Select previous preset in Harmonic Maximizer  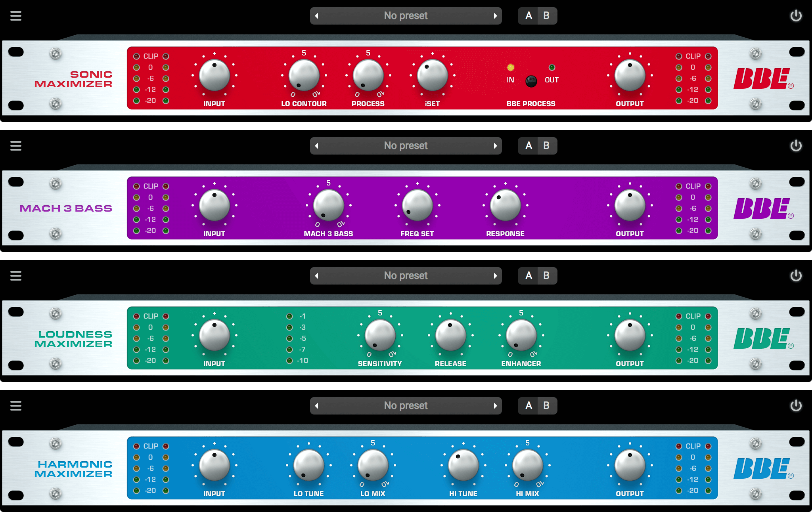[317, 406]
